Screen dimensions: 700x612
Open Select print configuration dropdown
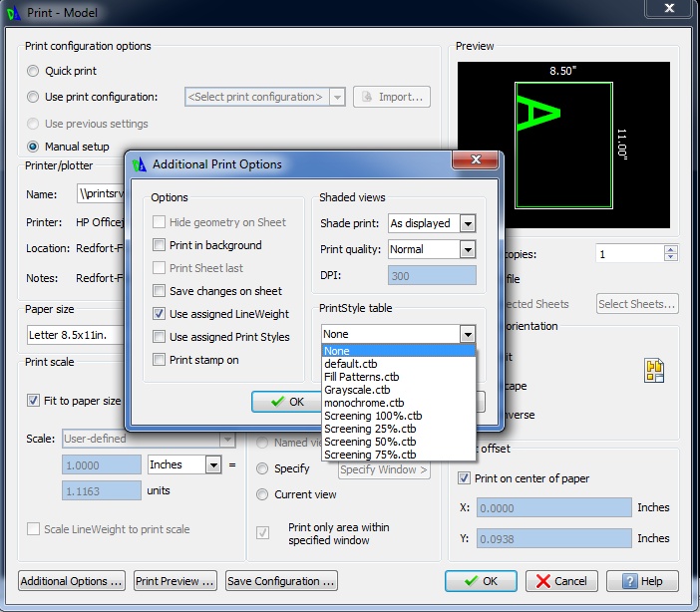click(x=337, y=97)
